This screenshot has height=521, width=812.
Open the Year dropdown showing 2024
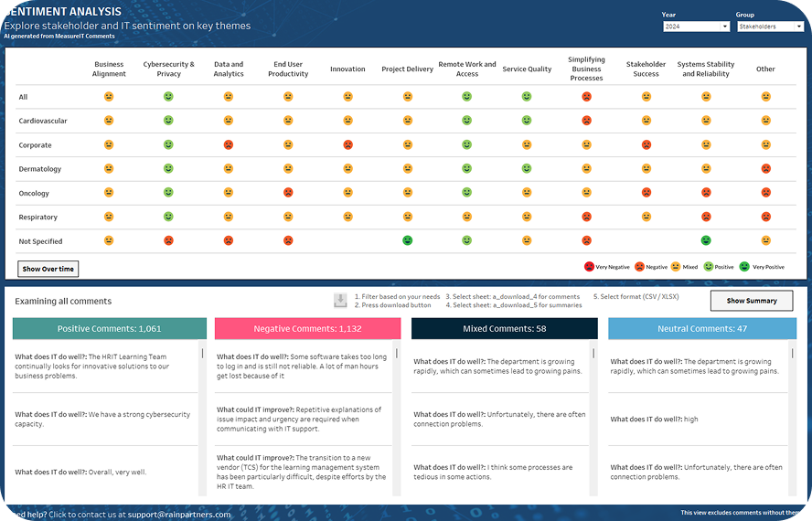coord(696,27)
